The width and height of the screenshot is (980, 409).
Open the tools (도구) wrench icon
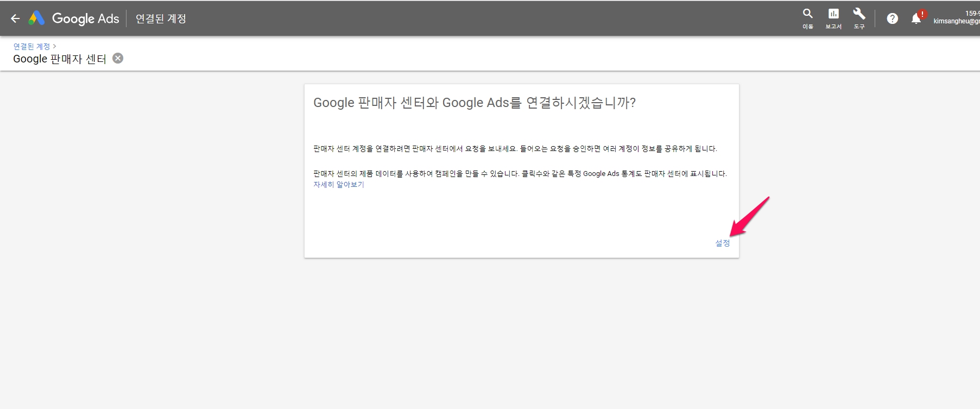coord(859,18)
